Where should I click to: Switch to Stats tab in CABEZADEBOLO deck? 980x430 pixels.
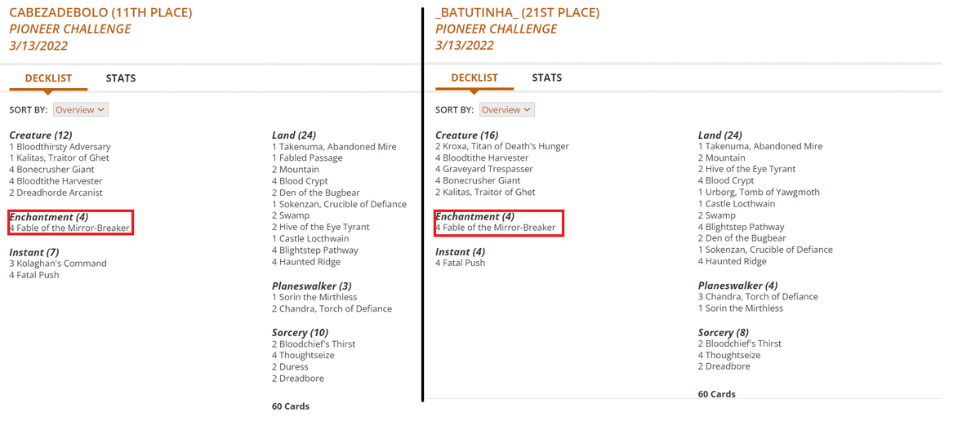pyautogui.click(x=121, y=78)
